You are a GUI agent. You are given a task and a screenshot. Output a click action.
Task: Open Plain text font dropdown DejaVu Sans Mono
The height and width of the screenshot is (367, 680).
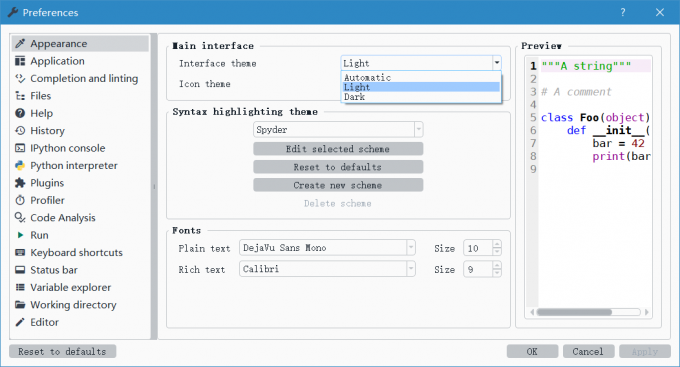click(x=327, y=248)
